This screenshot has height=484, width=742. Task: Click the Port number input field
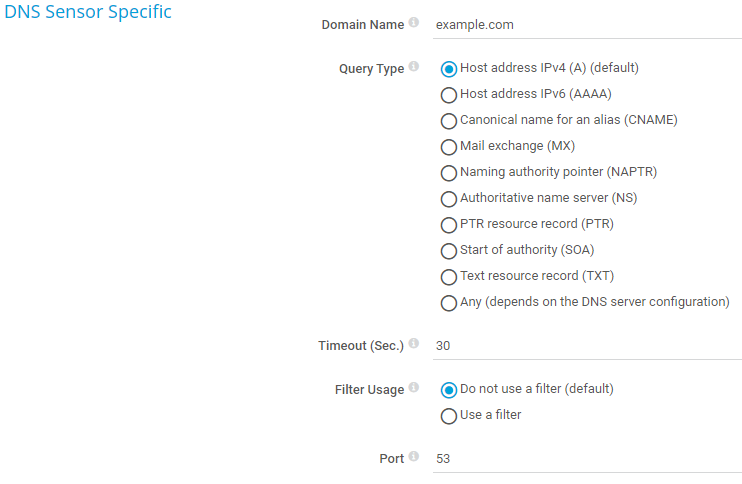pyautogui.click(x=587, y=458)
